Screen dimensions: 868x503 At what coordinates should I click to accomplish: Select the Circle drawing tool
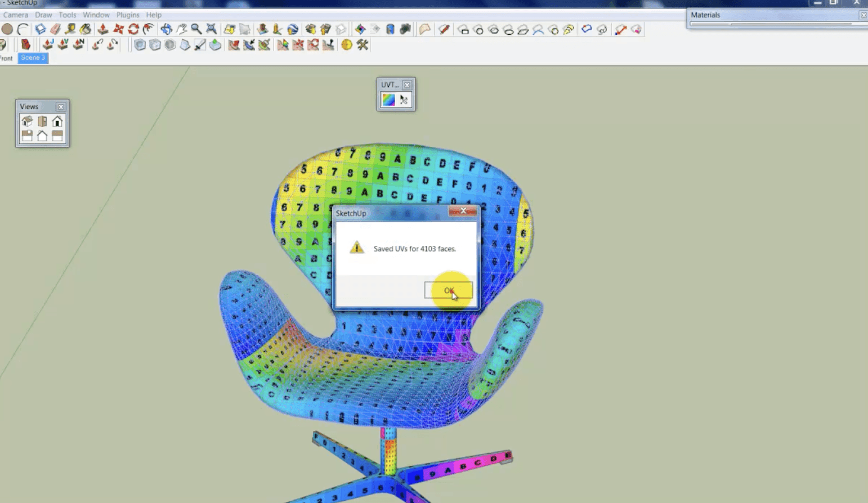coord(7,29)
